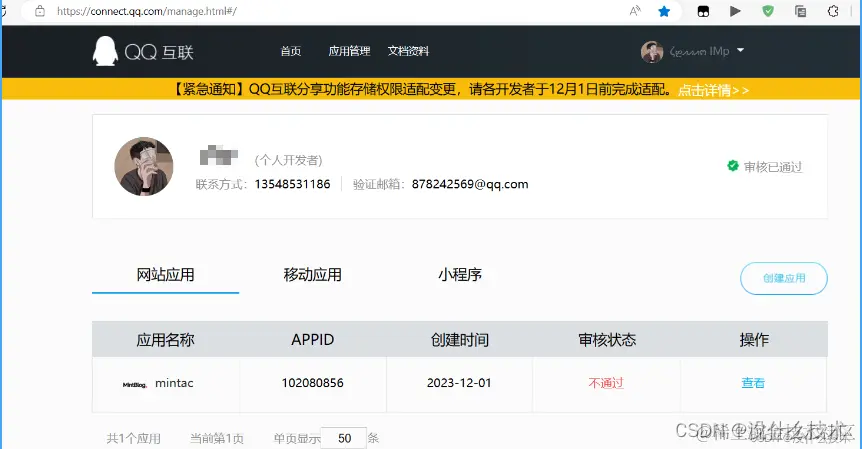The image size is (862, 449).
Task: Click the QQ penguin logo
Action: pyautogui.click(x=105, y=51)
